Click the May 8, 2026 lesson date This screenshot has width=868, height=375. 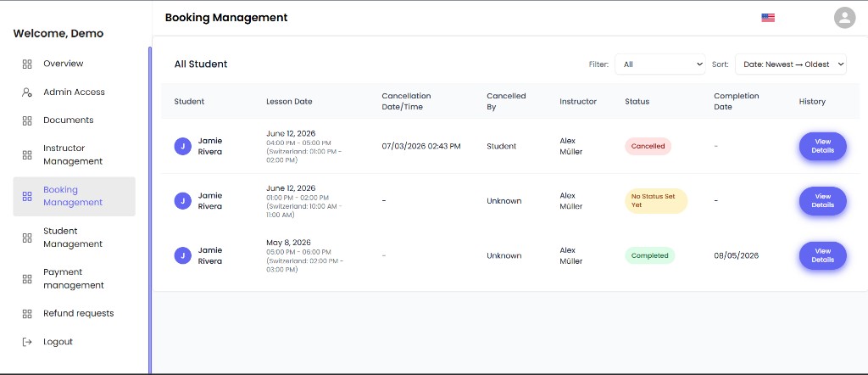coord(288,243)
